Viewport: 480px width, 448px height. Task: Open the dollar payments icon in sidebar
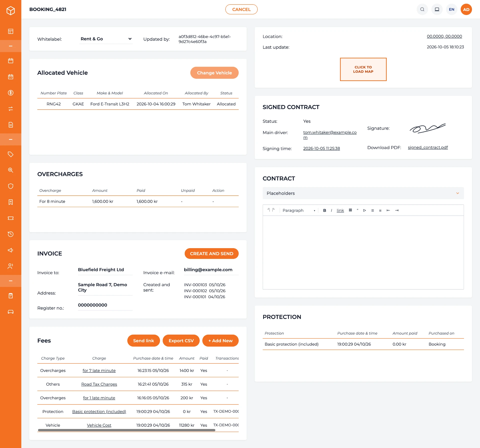click(10, 93)
